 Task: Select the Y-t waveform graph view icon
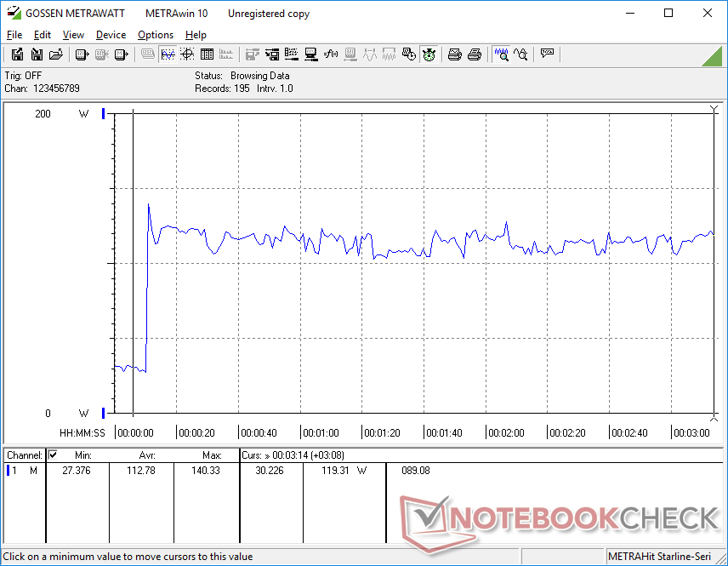click(x=168, y=54)
